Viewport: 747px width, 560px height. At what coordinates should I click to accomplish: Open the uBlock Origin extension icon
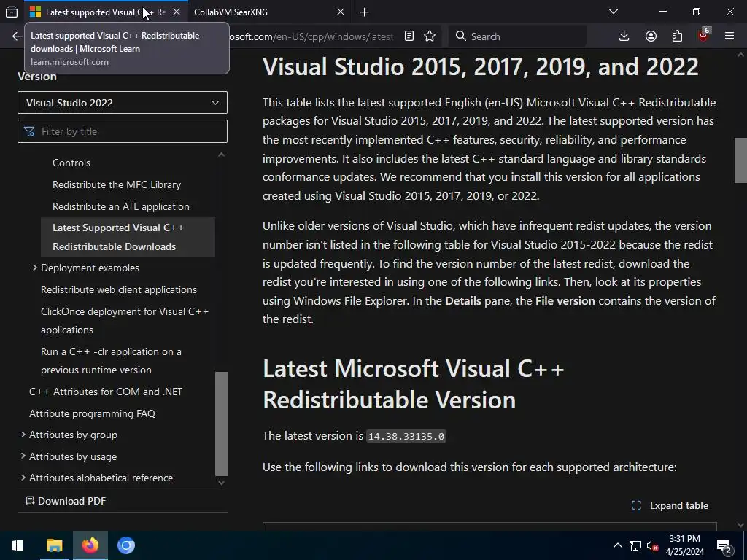tap(704, 35)
